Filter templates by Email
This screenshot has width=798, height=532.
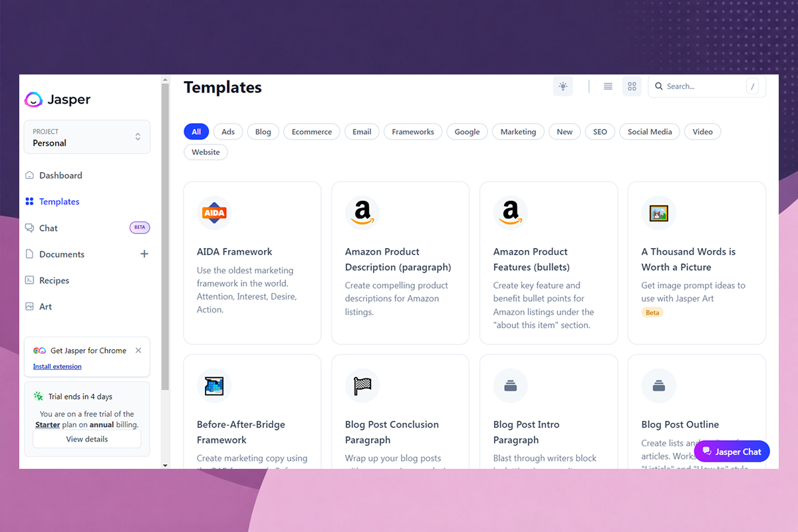tap(362, 132)
